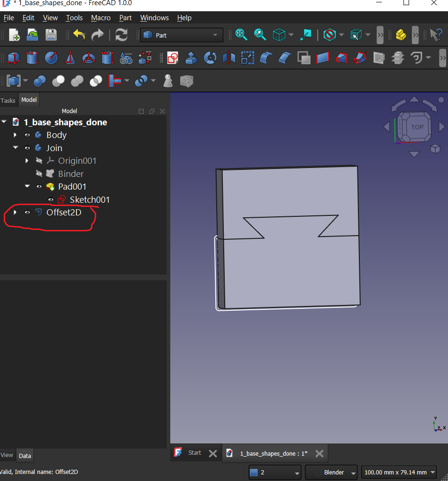Viewport: 448px width, 481px height.
Task: Create a sphere primitive
Action: point(51,58)
